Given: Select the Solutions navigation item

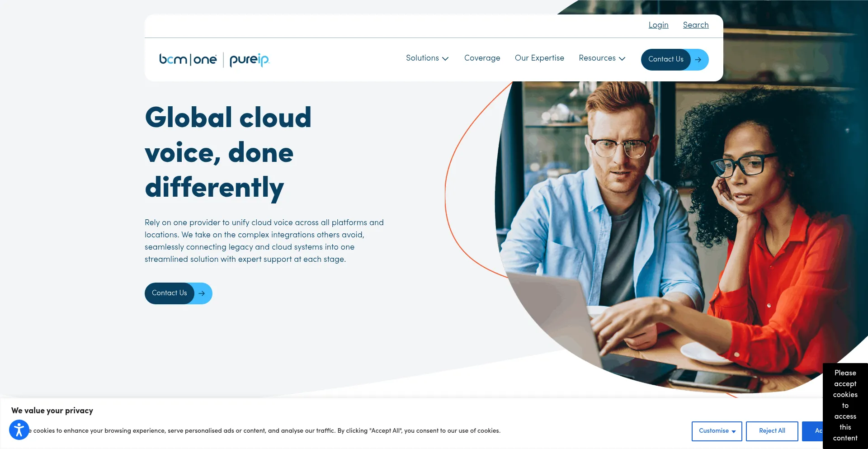Looking at the screenshot, I should pyautogui.click(x=422, y=58).
